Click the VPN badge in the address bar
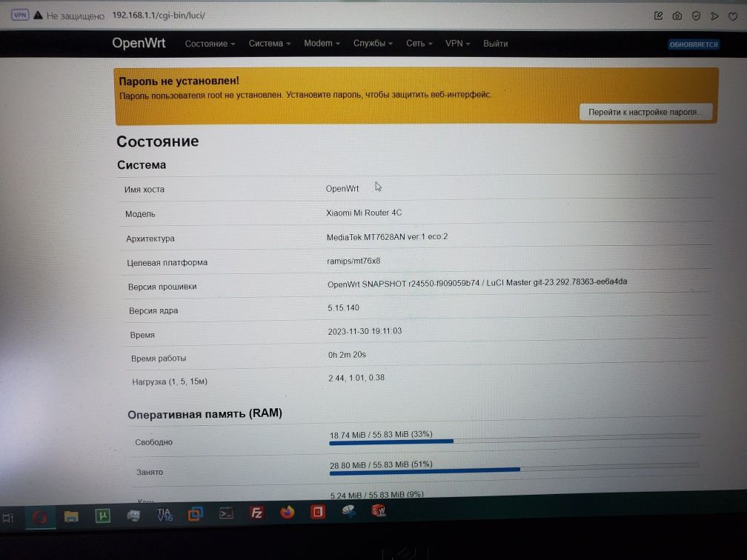Screen dimensions: 747x560 tap(20, 16)
